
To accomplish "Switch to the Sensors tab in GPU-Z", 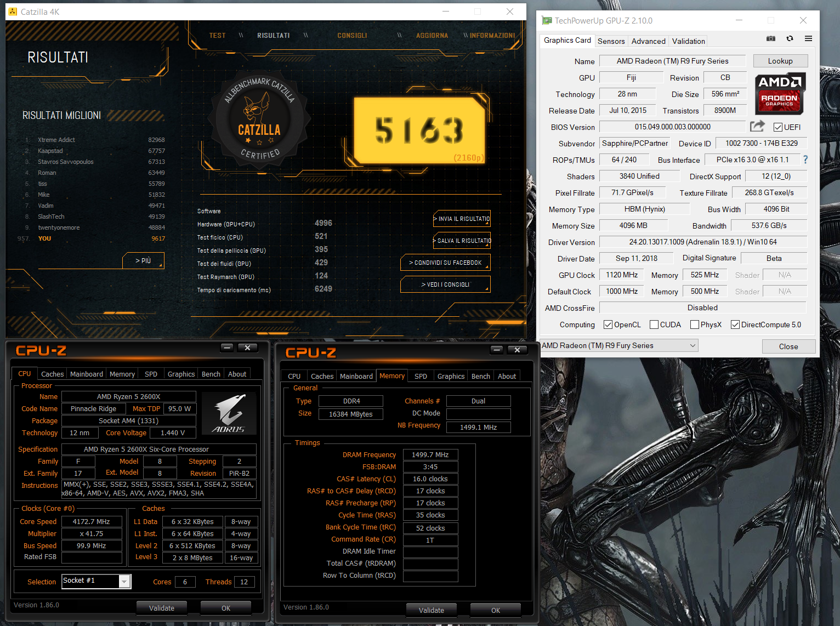I will pyautogui.click(x=611, y=41).
